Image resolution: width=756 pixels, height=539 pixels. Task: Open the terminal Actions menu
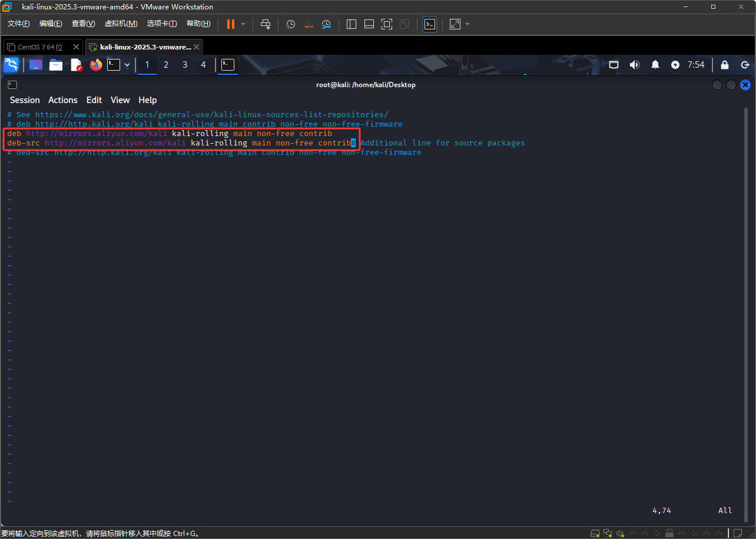click(63, 100)
